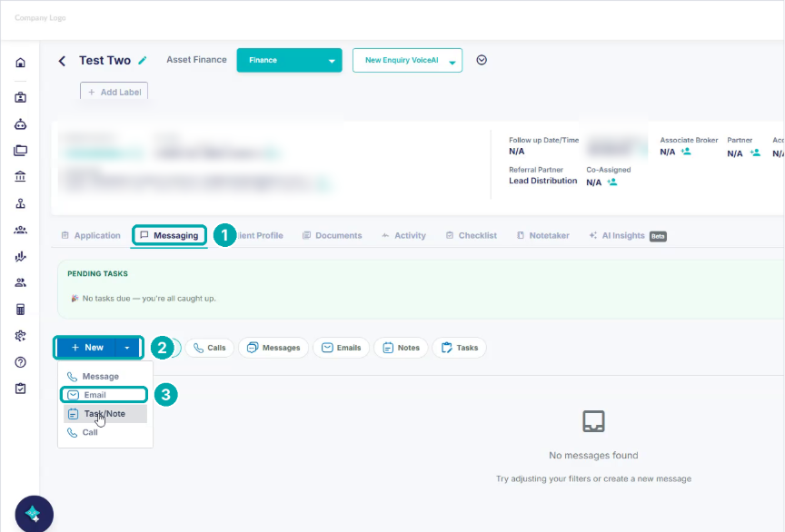Open the contact badge sidebar icon

21,97
